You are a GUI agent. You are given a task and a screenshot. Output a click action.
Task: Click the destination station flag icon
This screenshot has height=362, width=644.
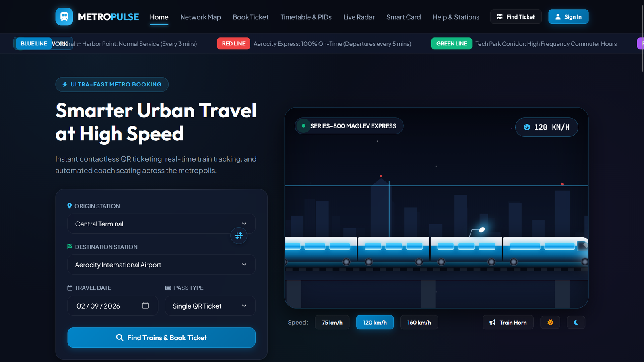70,247
